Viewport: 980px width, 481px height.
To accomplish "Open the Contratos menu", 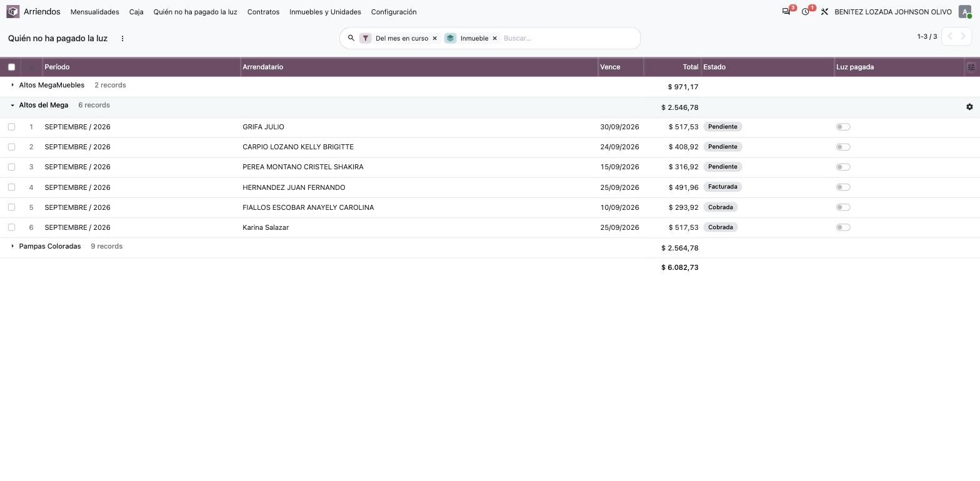I will [263, 12].
